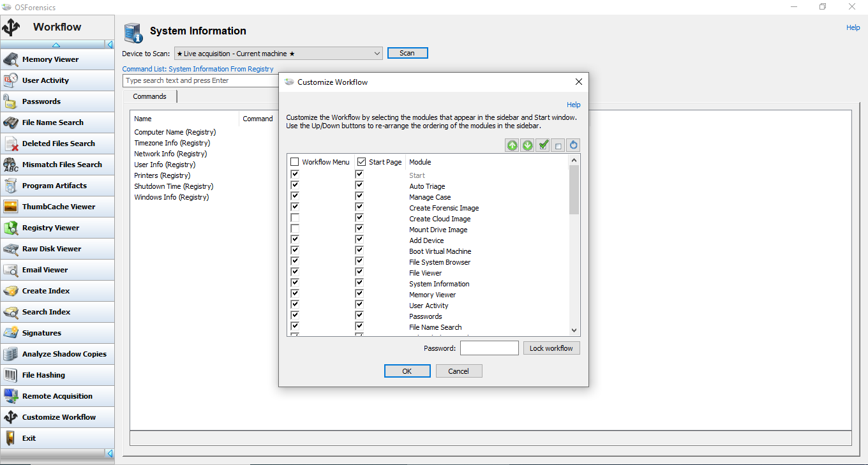Open Help link in the Customize Workflow dialog
868x465 pixels.
[574, 105]
